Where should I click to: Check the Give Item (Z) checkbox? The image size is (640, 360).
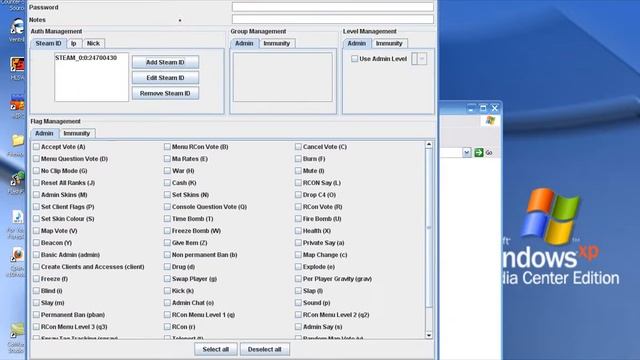coord(167,242)
